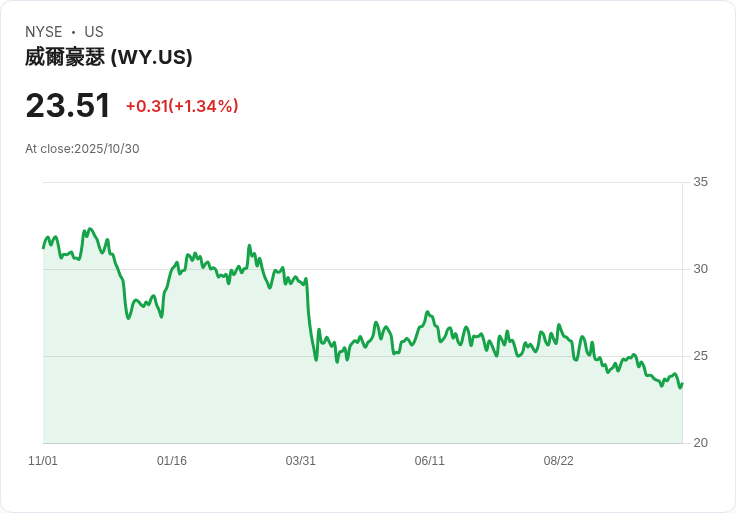This screenshot has height=513, width=736.
Task: Click the 03/31 date axis label
Action: 300,461
